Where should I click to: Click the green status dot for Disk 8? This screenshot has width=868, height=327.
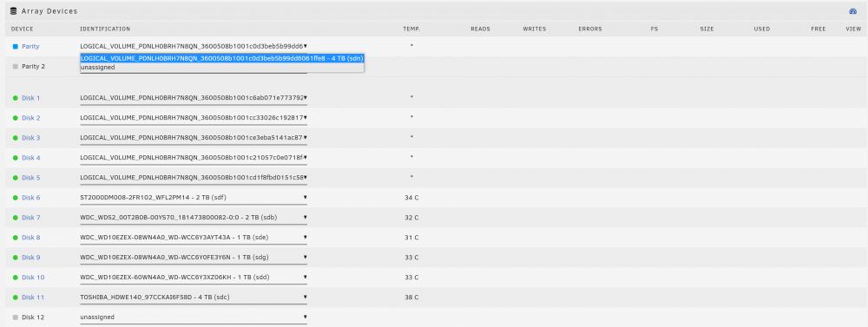[x=16, y=238]
